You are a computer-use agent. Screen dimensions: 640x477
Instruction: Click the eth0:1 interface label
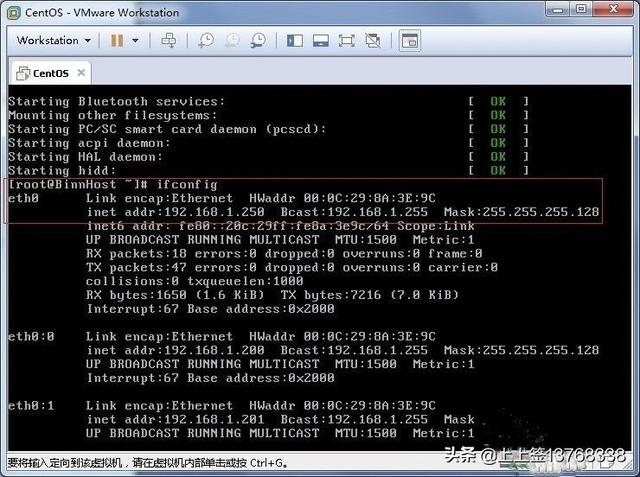coord(31,406)
